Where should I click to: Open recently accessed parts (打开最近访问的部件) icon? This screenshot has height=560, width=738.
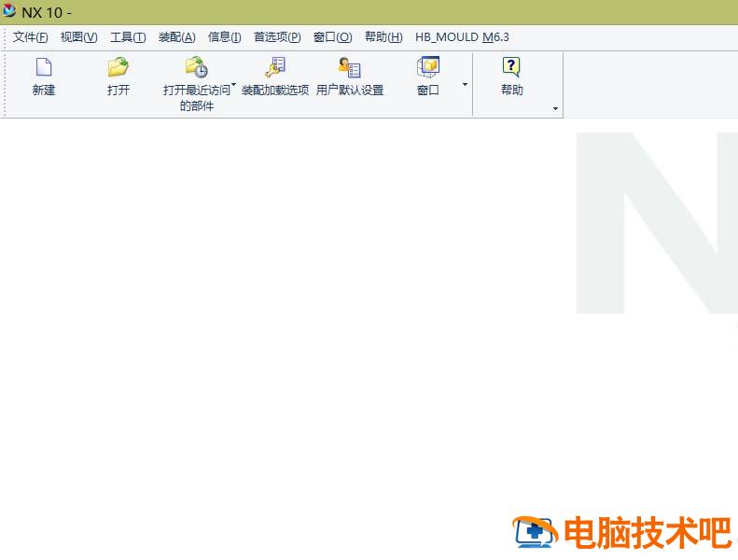click(196, 67)
